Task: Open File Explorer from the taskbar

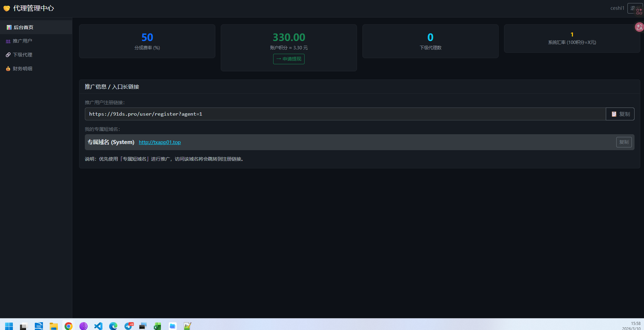Action: [53, 326]
